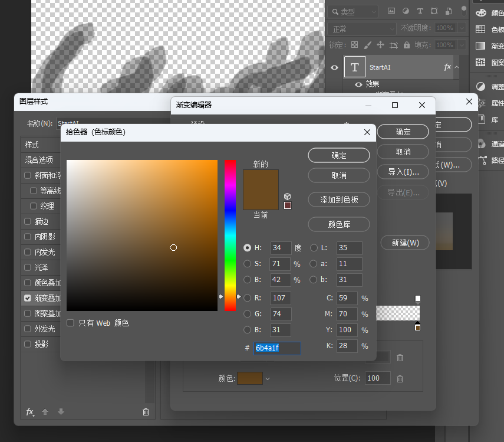Click the web-safe color cube warning icon
504x442 pixels.
point(287,197)
